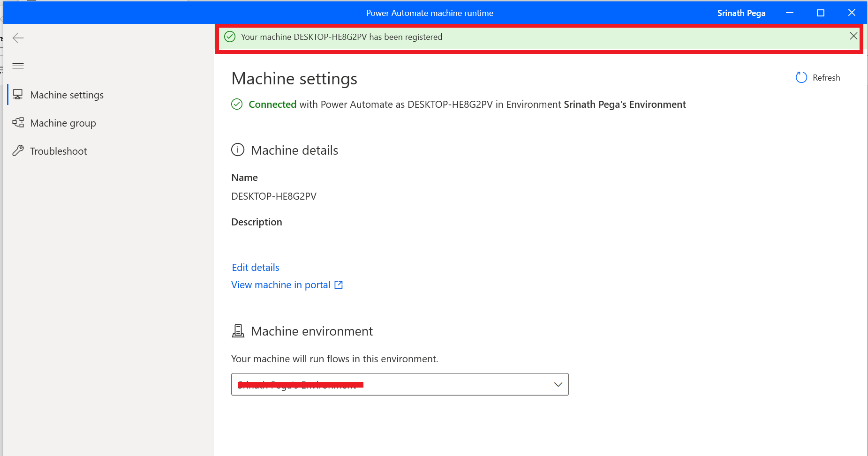Minimize the Power Automate runtime window
This screenshot has width=868, height=456.
pos(790,13)
